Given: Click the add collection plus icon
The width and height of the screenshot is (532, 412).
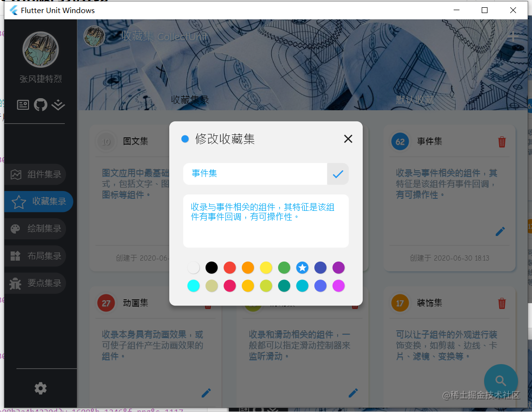Looking at the screenshot, I should (x=514, y=36).
